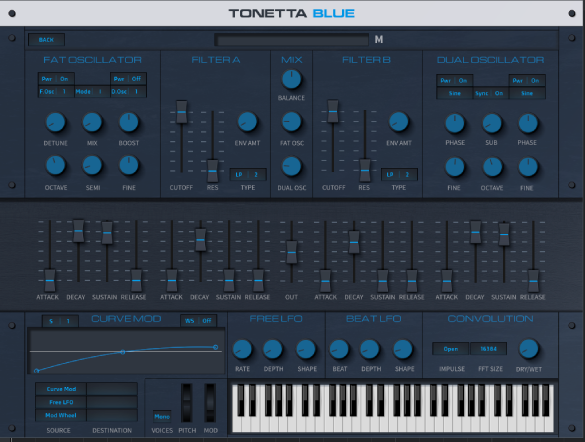The height and width of the screenshot is (442, 585).
Task: Click the BOOST knob in Fat Oscillator
Action: tap(129, 122)
